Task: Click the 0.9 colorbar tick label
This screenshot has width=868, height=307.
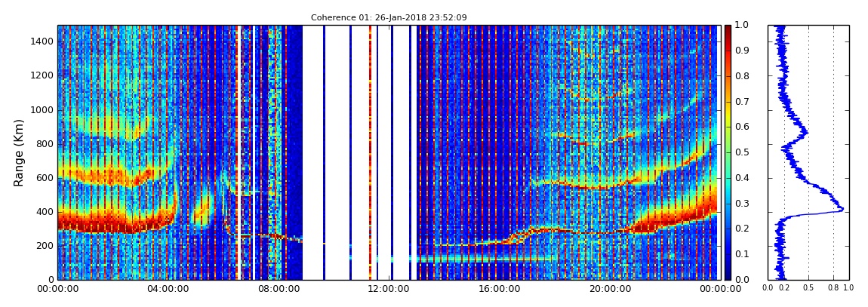Action: pyautogui.click(x=740, y=51)
